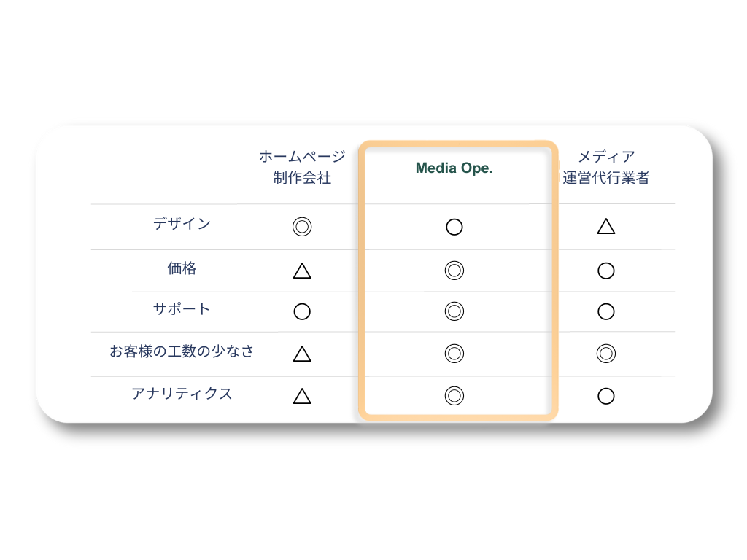Click the double circle for 価格 under Media Ope.
Screen dimensions: 747x560
[x=454, y=271]
